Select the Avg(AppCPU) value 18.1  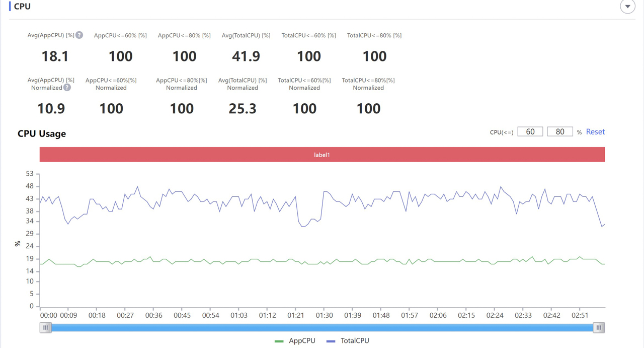pos(55,56)
